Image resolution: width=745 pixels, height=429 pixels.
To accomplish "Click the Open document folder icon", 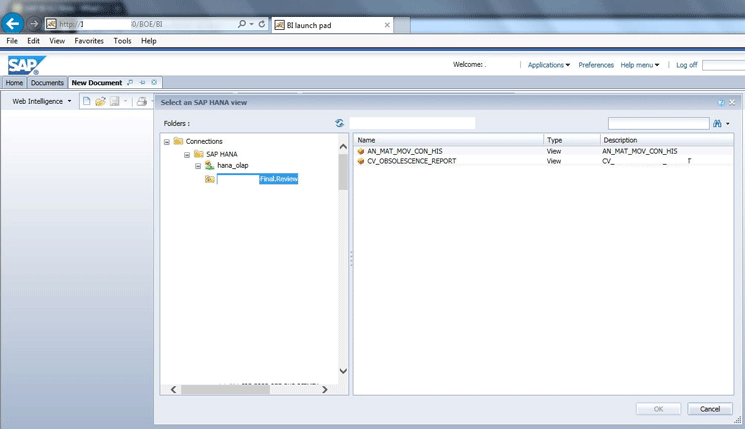I will click(x=100, y=101).
